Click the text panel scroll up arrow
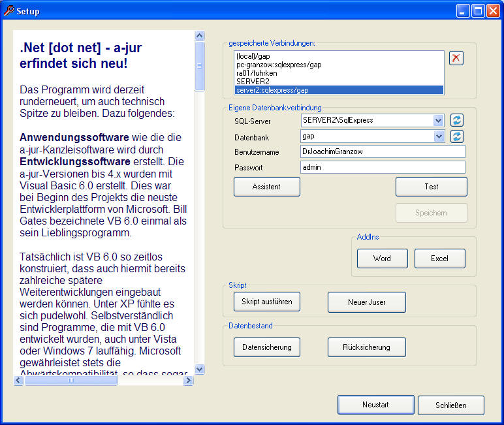Image resolution: width=504 pixels, height=425 pixels. pos(200,35)
